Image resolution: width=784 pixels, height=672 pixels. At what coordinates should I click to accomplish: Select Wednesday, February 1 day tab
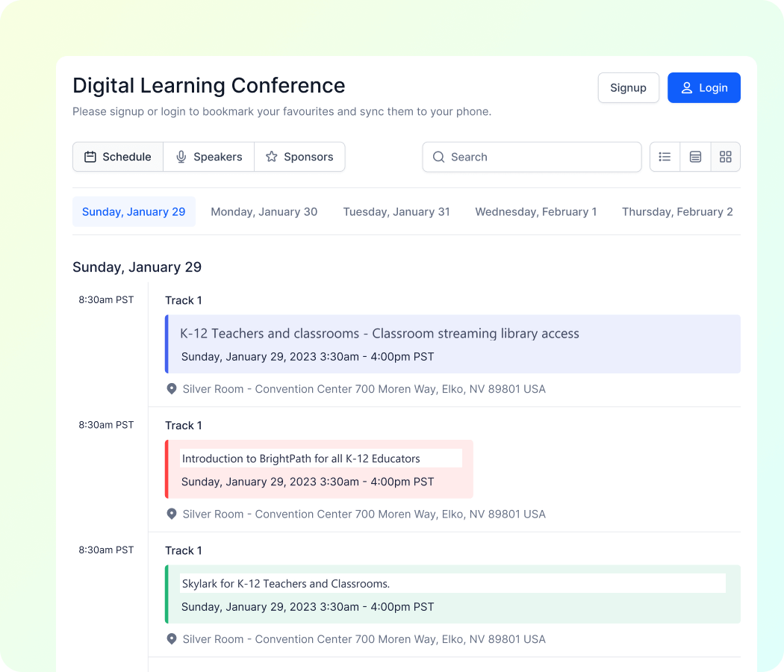[536, 212]
